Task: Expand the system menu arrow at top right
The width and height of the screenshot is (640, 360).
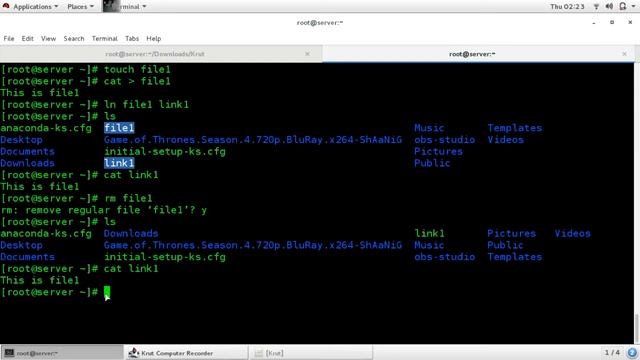Action: pos(633,7)
